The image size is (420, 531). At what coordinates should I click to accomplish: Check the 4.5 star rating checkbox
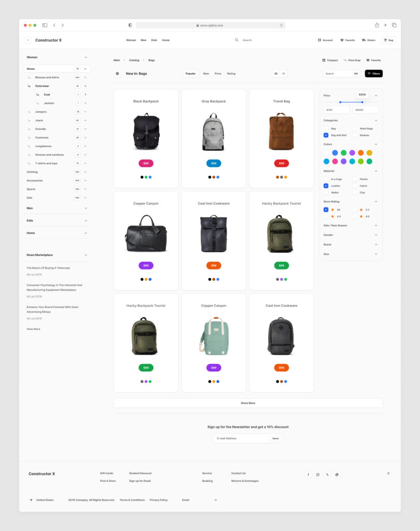pos(326,216)
